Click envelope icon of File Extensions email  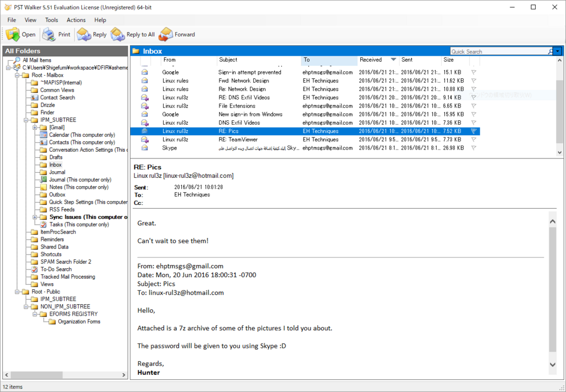144,106
